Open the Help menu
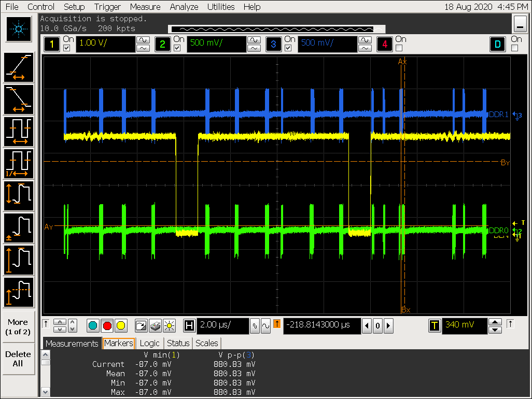Viewport: 532px width, 399px height. 252,7
